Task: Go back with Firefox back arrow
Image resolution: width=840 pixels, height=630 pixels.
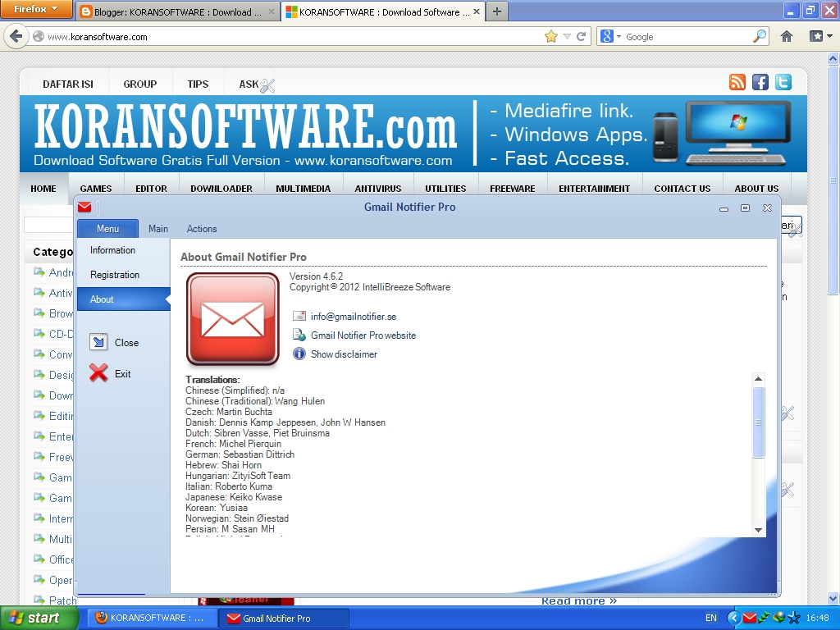Action: pyautogui.click(x=16, y=36)
